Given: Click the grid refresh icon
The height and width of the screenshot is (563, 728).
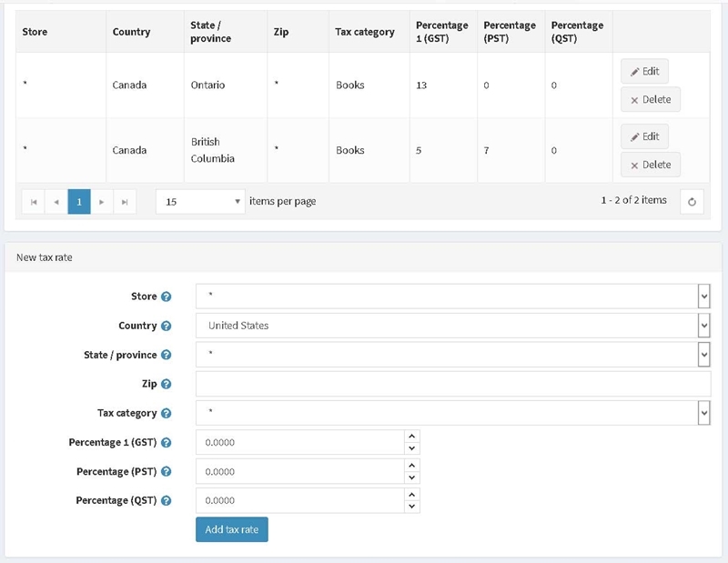Looking at the screenshot, I should (x=692, y=202).
